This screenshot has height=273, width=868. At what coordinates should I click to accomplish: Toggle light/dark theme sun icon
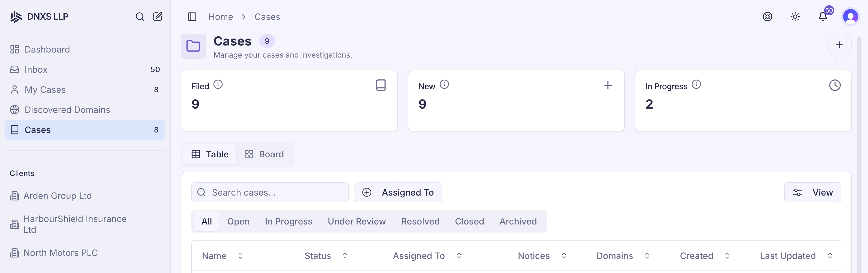(x=795, y=17)
